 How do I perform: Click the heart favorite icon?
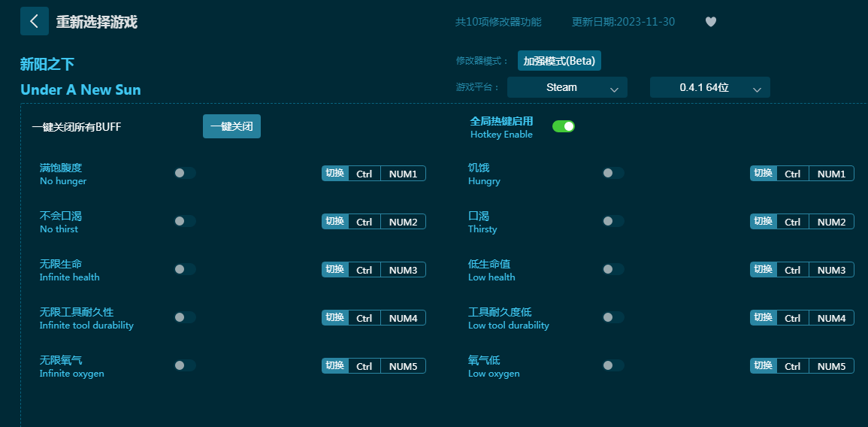pyautogui.click(x=710, y=22)
